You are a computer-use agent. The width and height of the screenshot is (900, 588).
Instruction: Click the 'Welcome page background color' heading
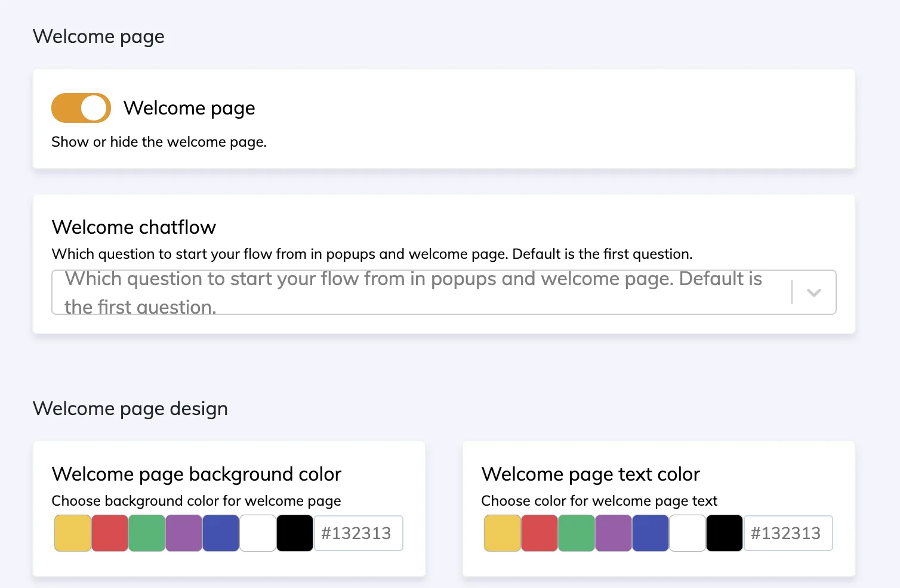(x=196, y=474)
